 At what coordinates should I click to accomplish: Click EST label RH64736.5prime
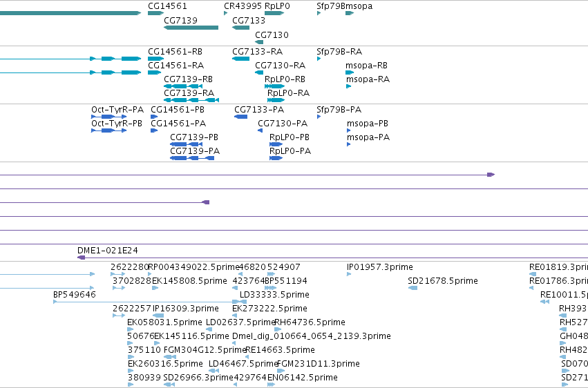tap(310, 322)
